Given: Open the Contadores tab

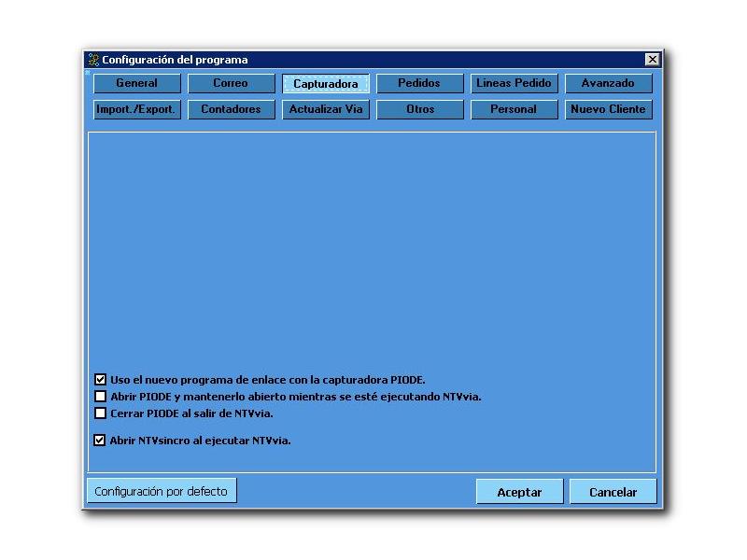Looking at the screenshot, I should click(231, 109).
